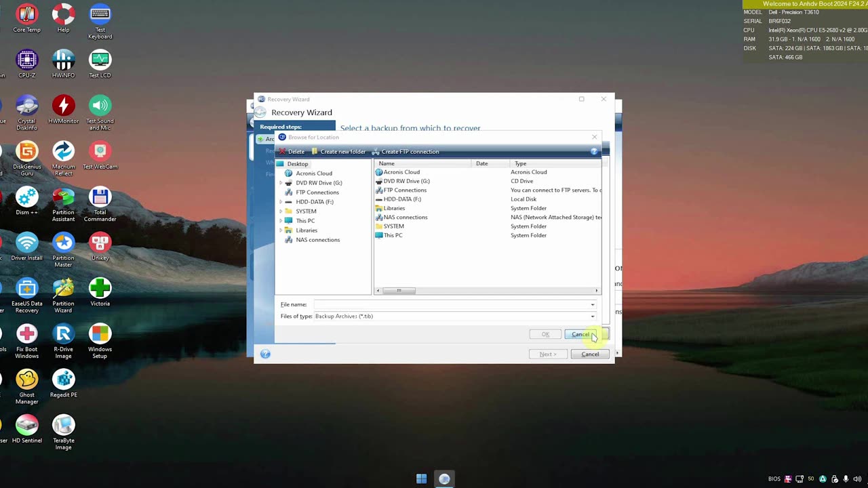Launch Victoria desktop icon
The height and width of the screenshot is (488, 868).
click(x=100, y=291)
